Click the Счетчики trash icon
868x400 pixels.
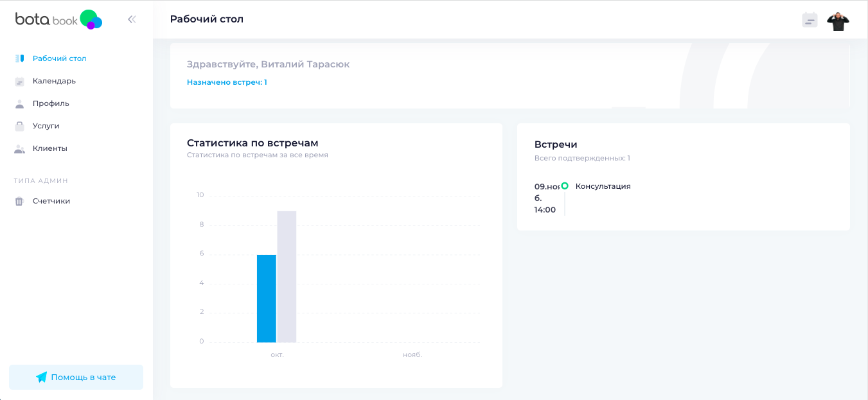pos(19,201)
